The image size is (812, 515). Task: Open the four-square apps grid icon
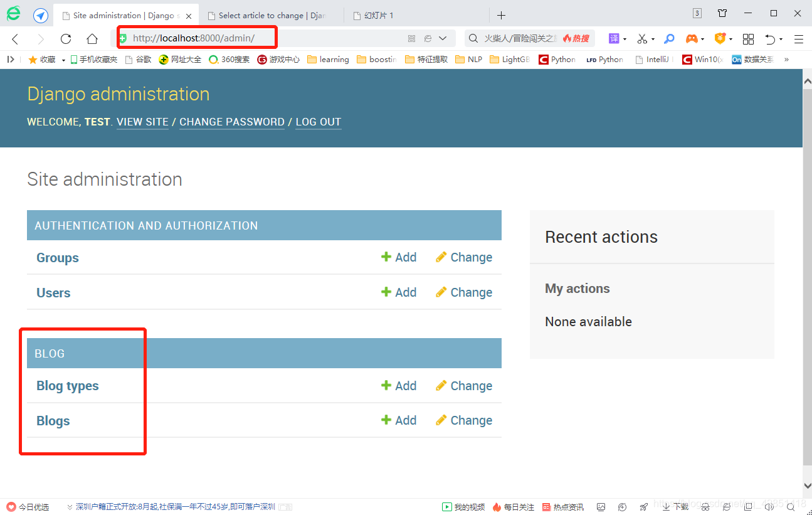pyautogui.click(x=748, y=39)
